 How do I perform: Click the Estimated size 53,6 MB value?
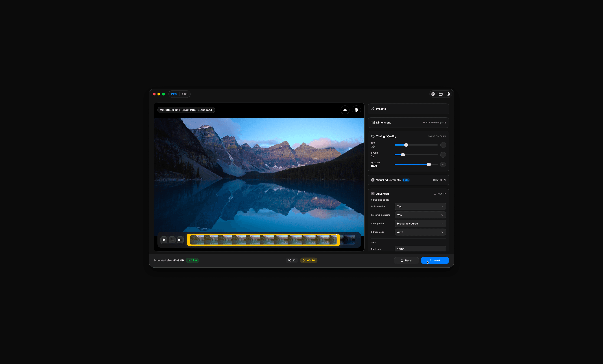(178, 260)
